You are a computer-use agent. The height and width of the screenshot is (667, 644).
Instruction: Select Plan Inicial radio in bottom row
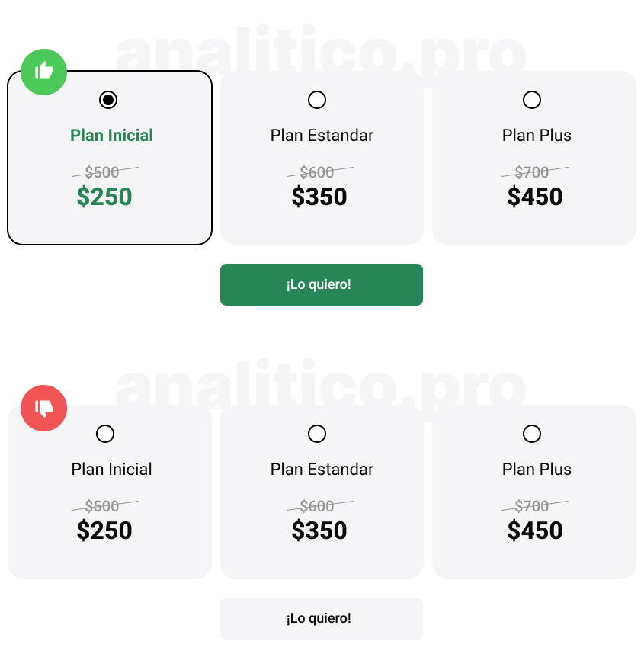[x=105, y=434]
